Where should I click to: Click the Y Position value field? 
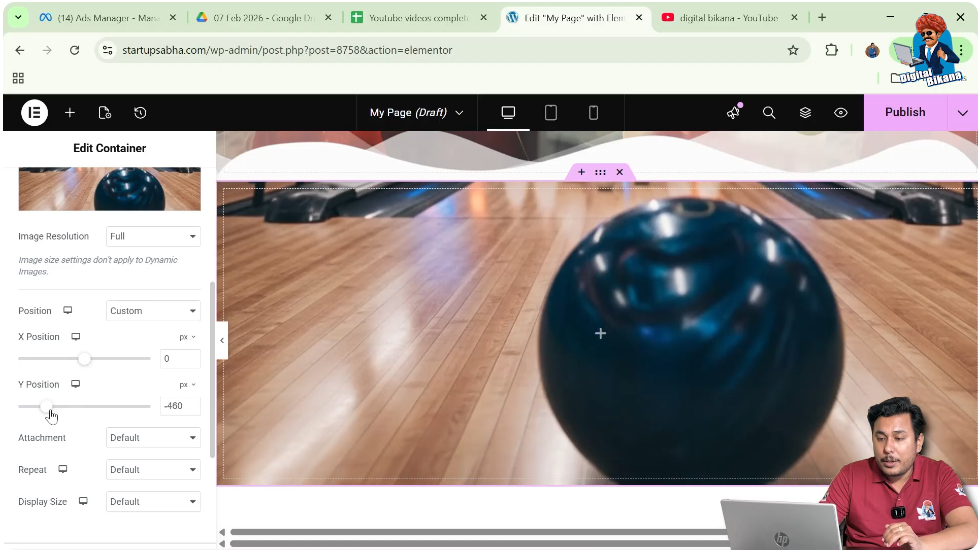click(x=180, y=406)
